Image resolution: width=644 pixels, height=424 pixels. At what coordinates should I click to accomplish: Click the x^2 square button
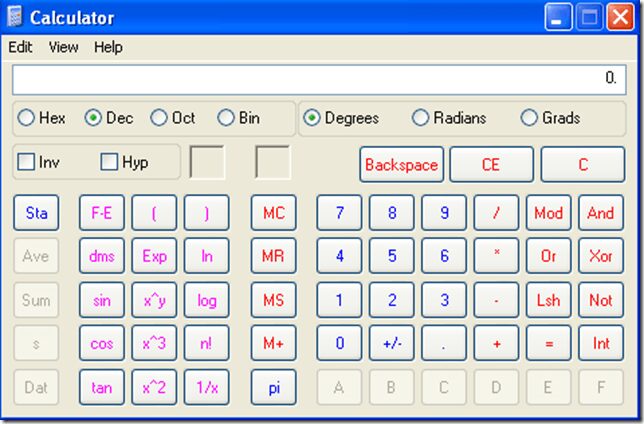click(154, 387)
